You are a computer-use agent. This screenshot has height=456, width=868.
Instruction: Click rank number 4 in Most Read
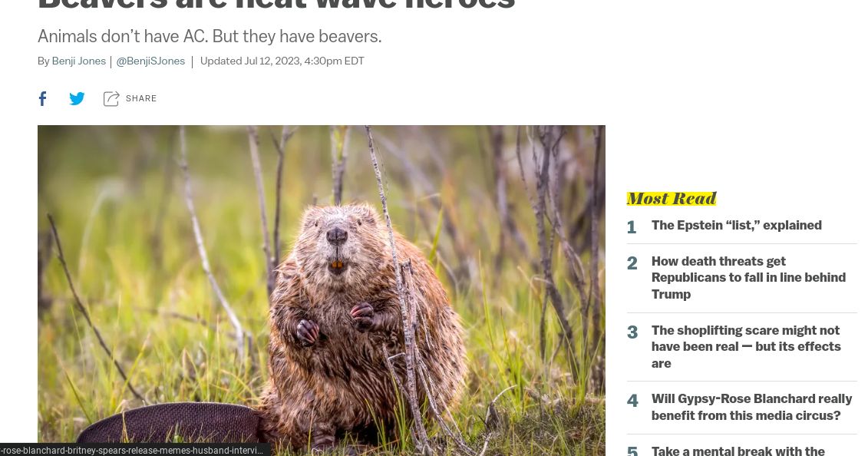tap(632, 401)
